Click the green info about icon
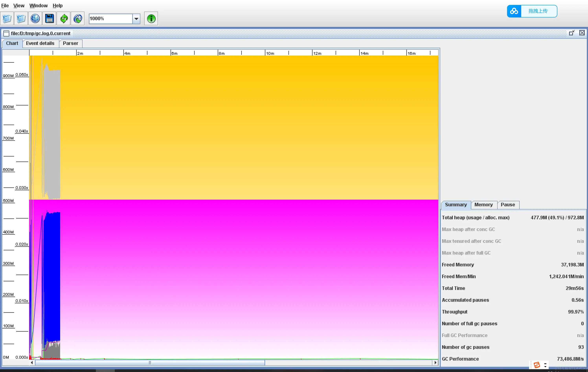Viewport: 588px width, 372px height. coord(151,18)
